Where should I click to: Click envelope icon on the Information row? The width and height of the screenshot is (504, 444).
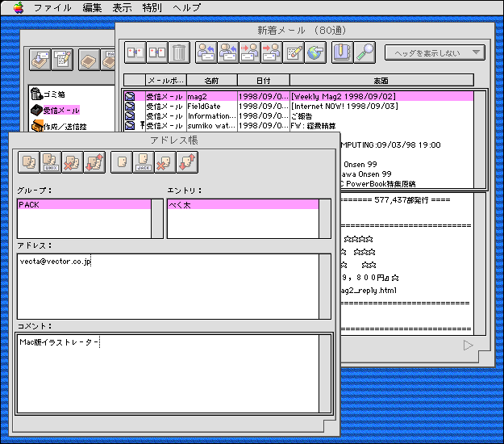point(130,115)
